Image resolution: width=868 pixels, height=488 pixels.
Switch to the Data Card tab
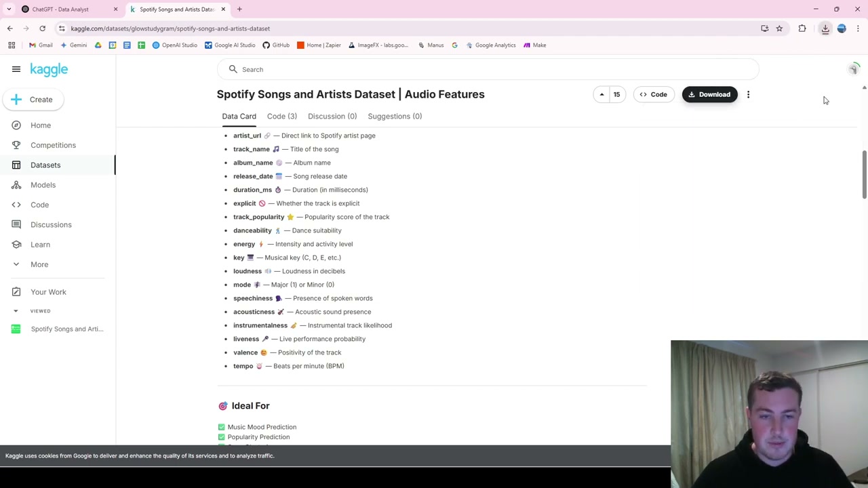pyautogui.click(x=239, y=117)
